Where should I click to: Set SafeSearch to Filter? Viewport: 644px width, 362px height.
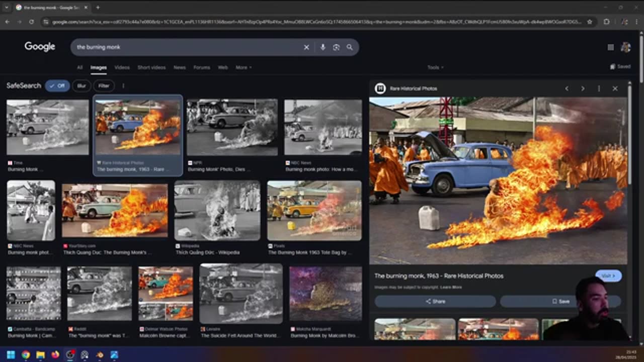point(104,86)
